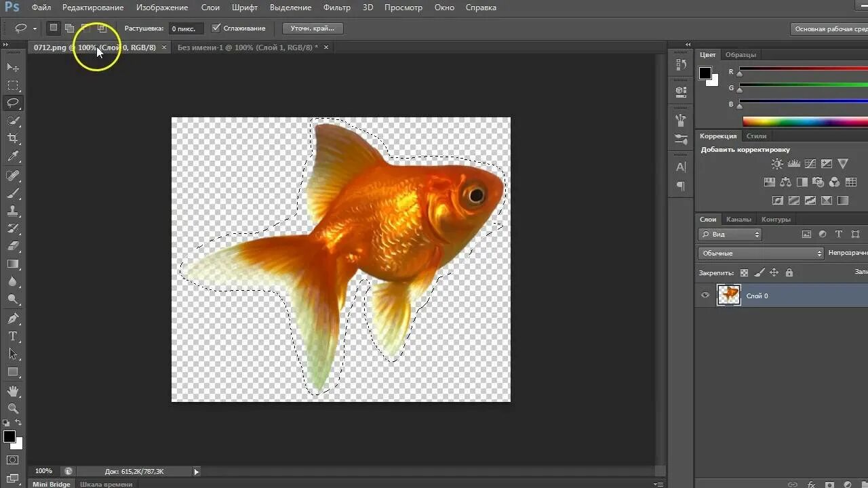The width and height of the screenshot is (868, 488).
Task: Select the Pen tool
Action: 13,319
